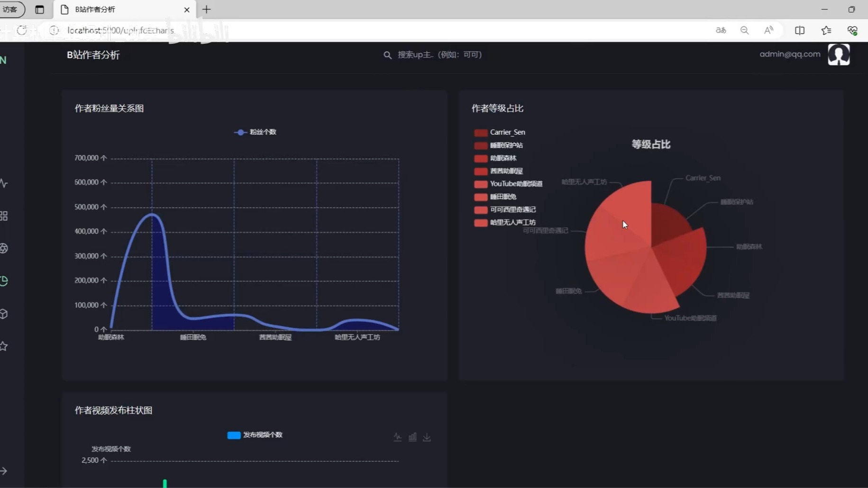
Task: Click the 哈里无人声工坊 pie label
Action: click(584, 182)
